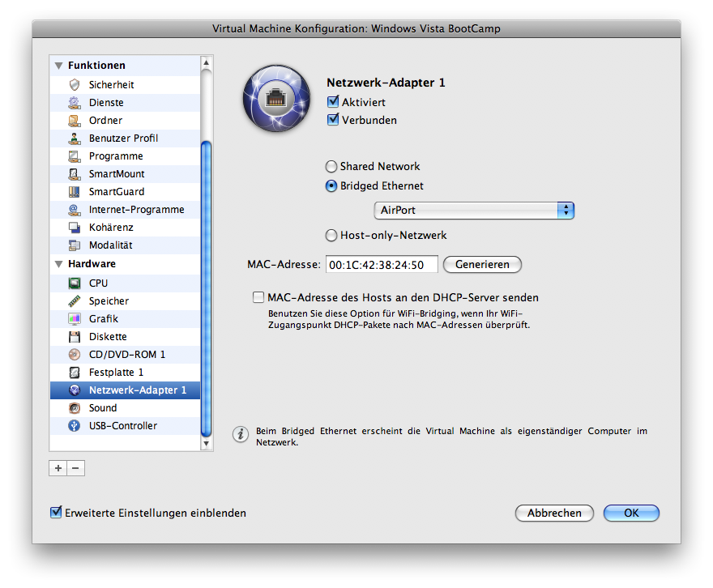713x588 pixels.
Task: Click into the MAC-Adresse input field
Action: click(x=382, y=265)
